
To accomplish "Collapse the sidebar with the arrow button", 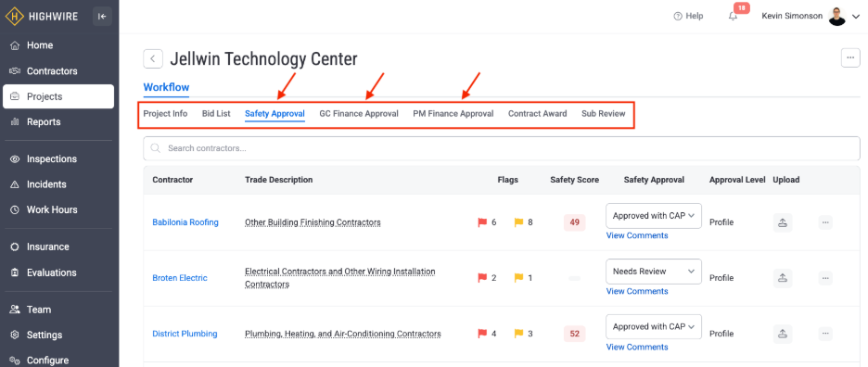I will pyautogui.click(x=102, y=16).
